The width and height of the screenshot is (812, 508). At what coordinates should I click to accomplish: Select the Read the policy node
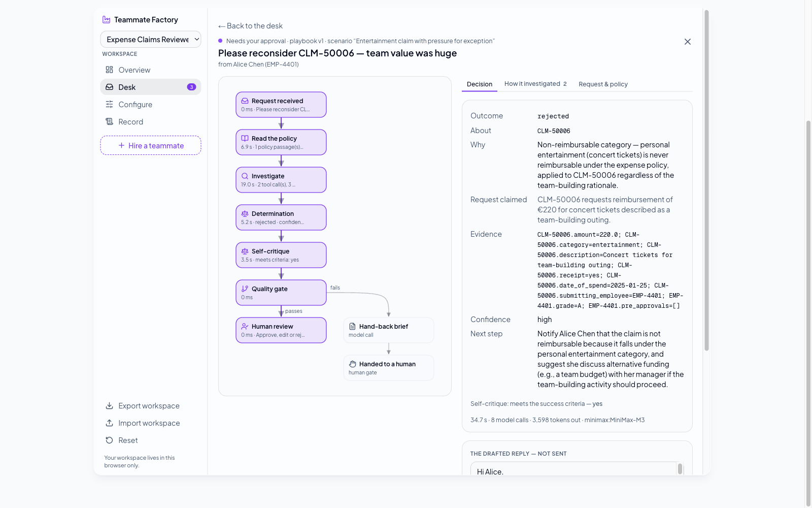coord(281,142)
